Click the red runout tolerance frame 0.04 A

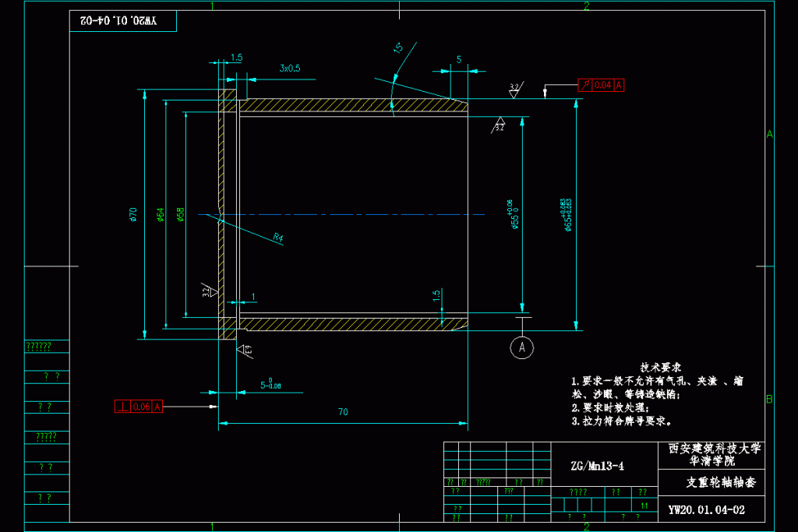[601, 85]
